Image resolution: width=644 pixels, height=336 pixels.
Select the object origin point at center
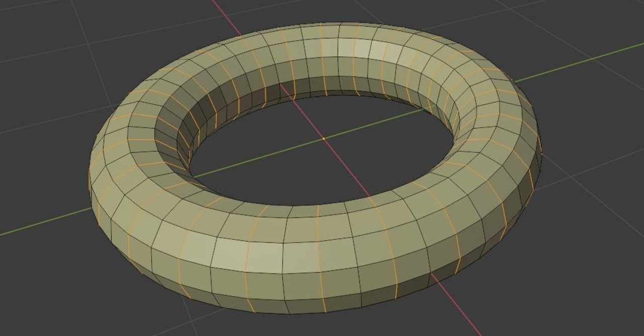[x=323, y=138]
